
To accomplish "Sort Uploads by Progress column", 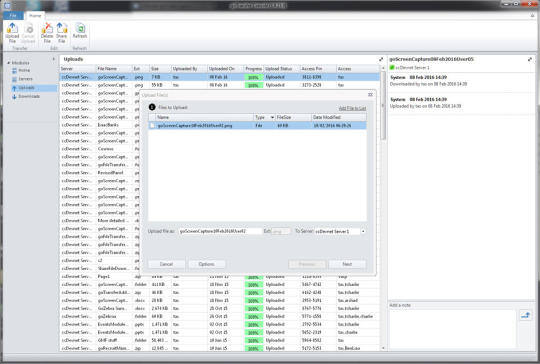I will (x=253, y=69).
